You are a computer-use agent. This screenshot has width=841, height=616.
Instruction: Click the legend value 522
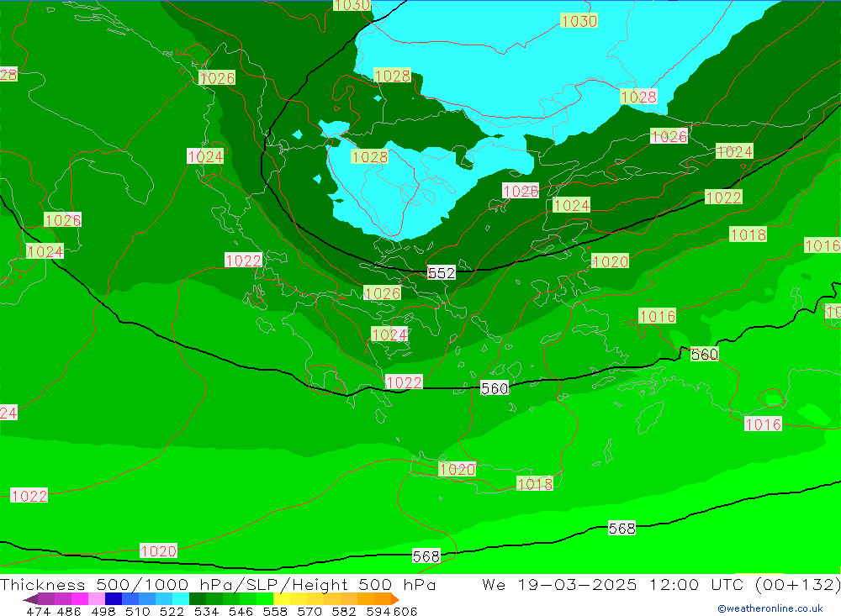[172, 611]
